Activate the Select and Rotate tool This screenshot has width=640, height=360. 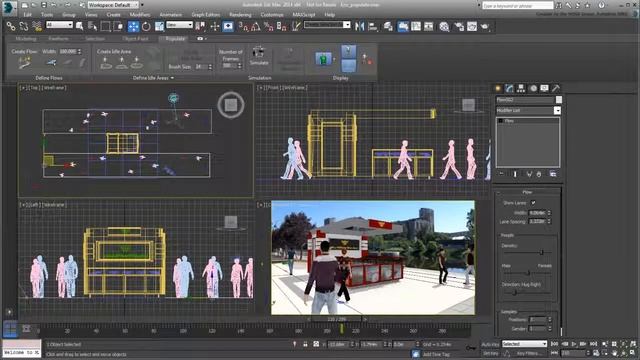pyautogui.click(x=146, y=27)
